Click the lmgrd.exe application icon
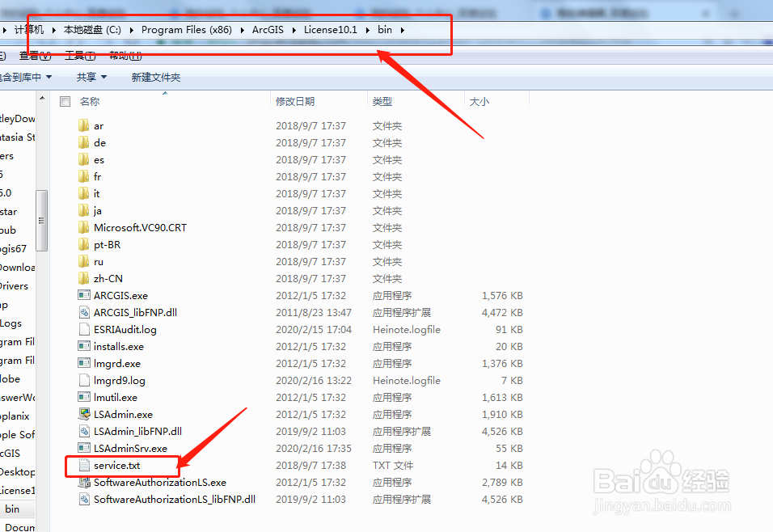Image resolution: width=773 pixels, height=532 pixels. coord(84,363)
